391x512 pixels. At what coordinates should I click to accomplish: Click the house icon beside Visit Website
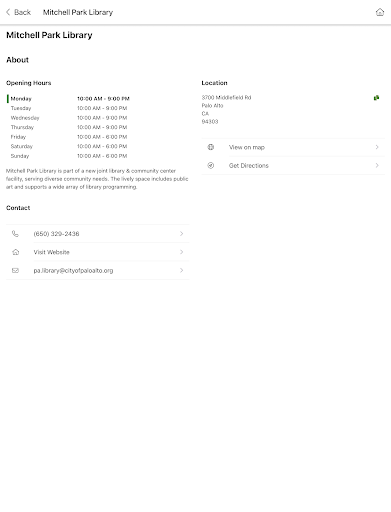[x=15, y=252]
